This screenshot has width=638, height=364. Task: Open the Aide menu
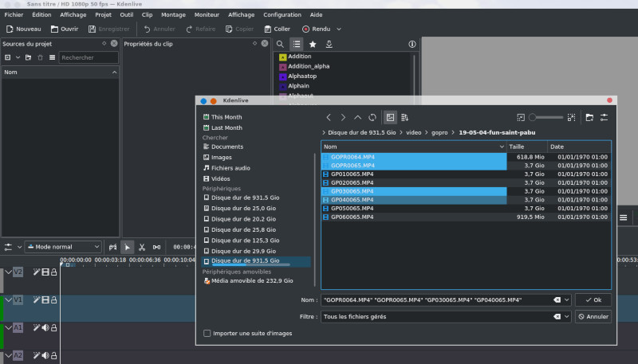point(316,14)
